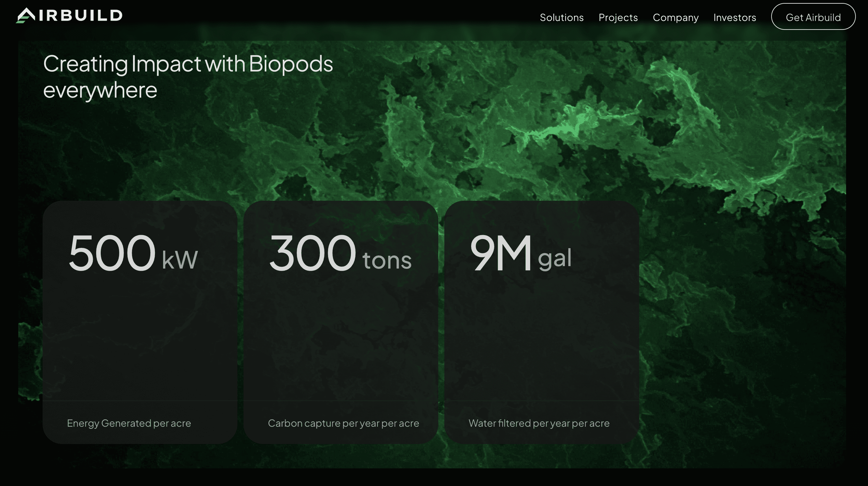The image size is (868, 486).
Task: Click the large 500 number
Action: [x=112, y=253]
